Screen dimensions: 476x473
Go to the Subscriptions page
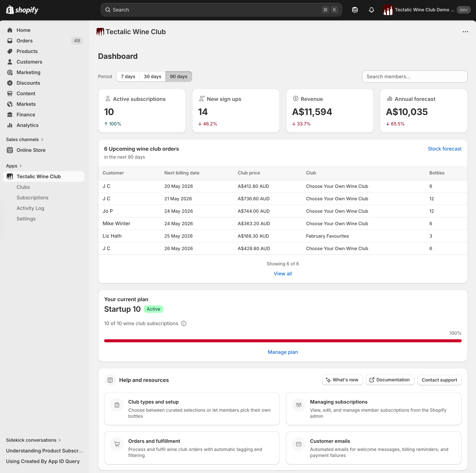pos(32,198)
